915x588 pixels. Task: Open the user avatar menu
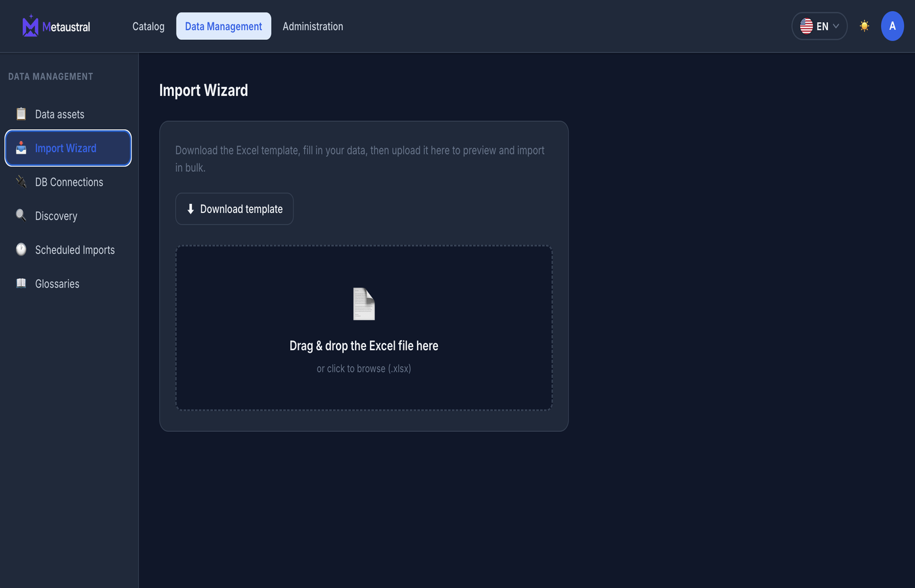892,26
